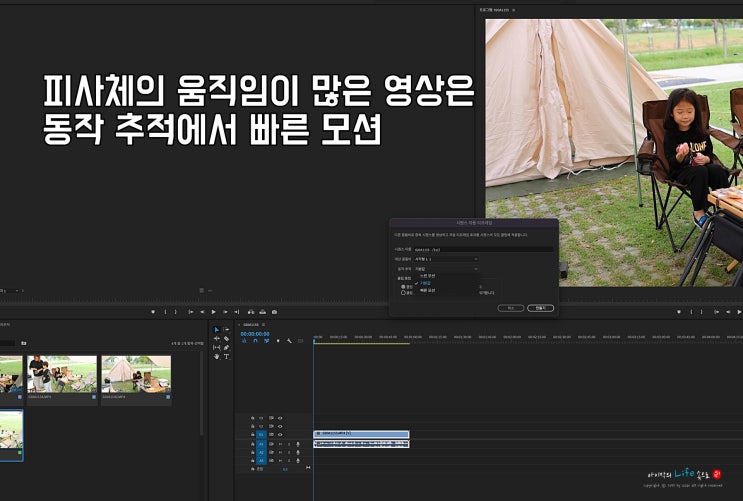This screenshot has height=501, width=743.
Task: Select the Type text tool
Action: tap(227, 356)
